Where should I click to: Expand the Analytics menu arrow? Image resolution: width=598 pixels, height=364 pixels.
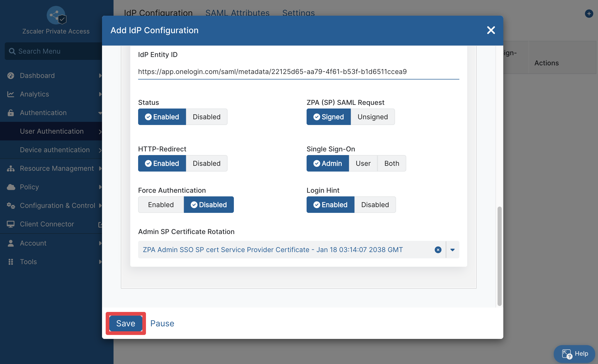click(100, 94)
